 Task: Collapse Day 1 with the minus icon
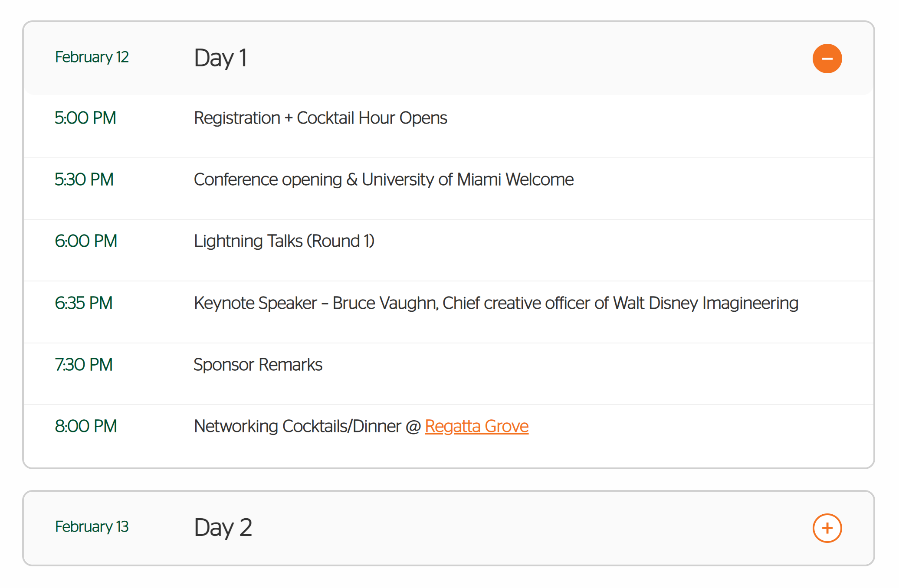click(x=827, y=59)
